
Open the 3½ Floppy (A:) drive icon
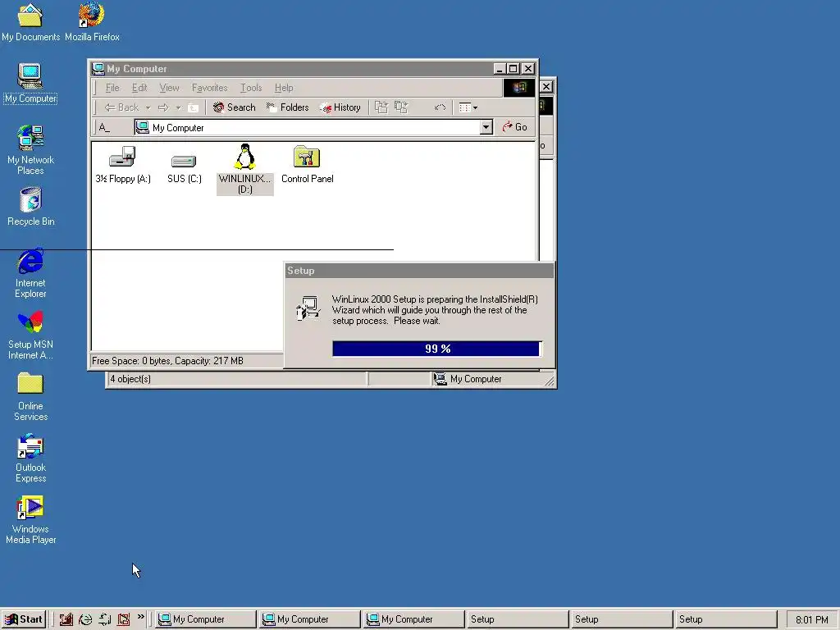tap(123, 157)
